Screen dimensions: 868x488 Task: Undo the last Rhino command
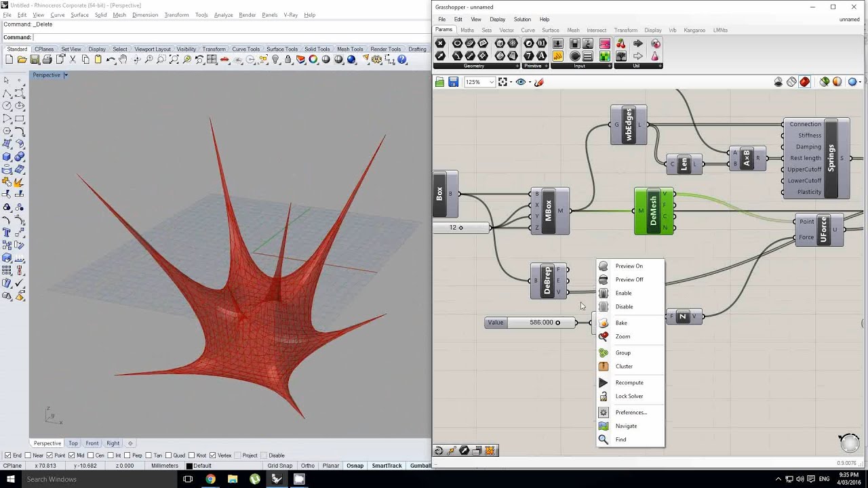[111, 60]
